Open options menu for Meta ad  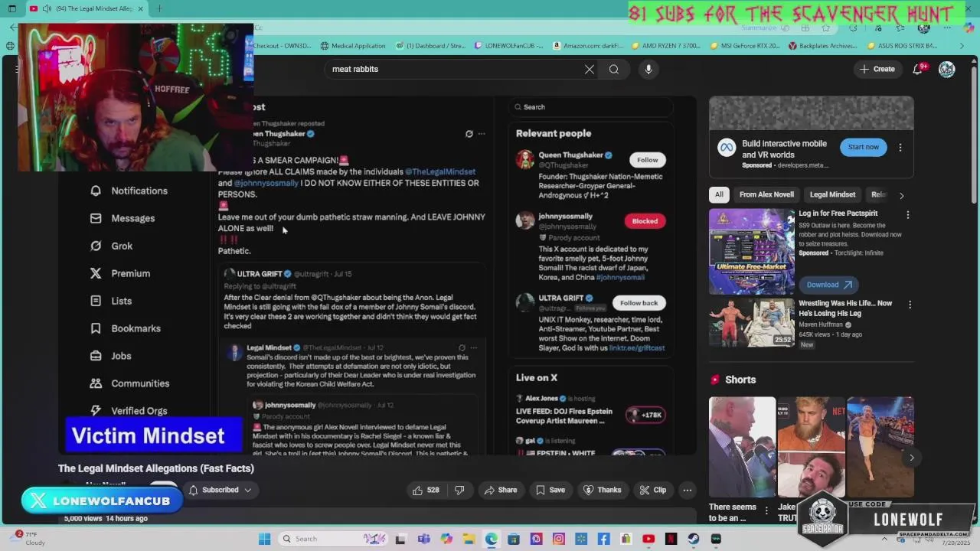tap(900, 147)
